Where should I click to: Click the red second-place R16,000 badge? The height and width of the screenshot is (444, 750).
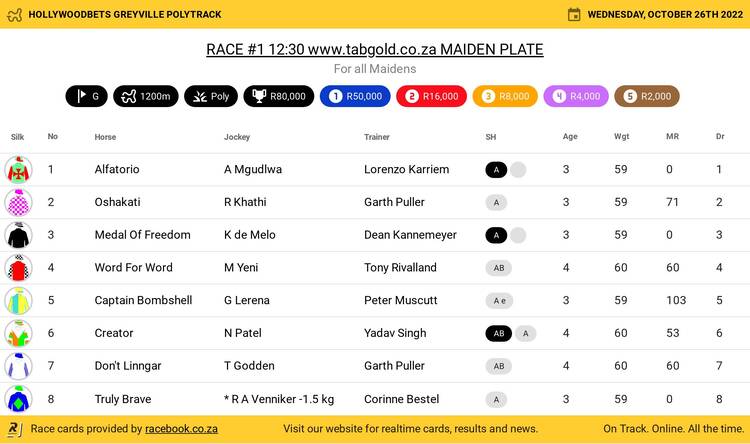click(431, 97)
